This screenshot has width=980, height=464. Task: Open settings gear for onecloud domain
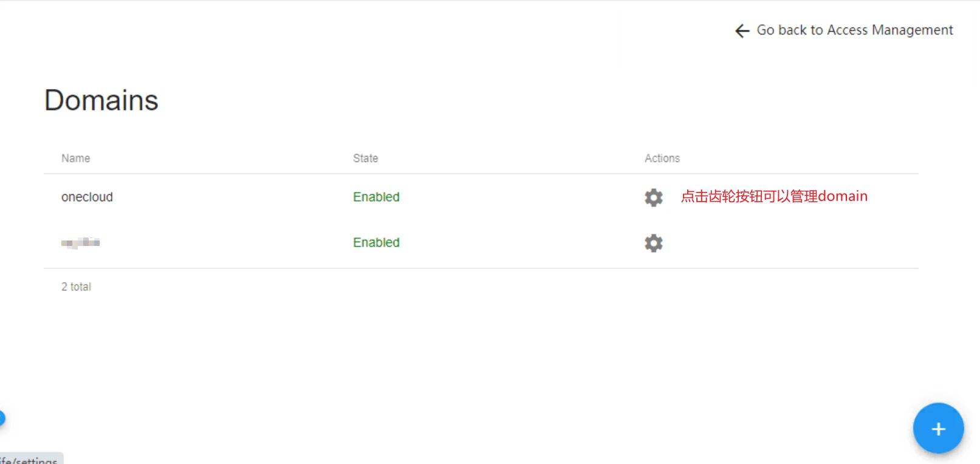click(653, 197)
